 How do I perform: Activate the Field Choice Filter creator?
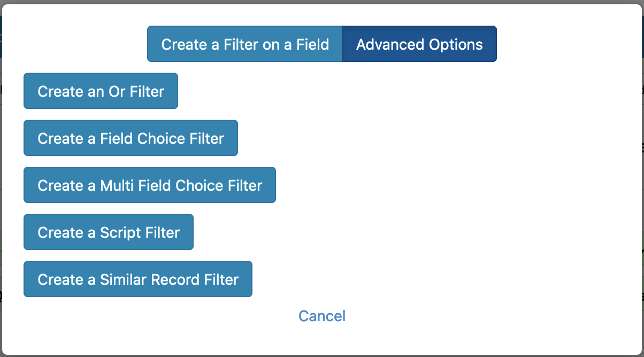pos(130,138)
